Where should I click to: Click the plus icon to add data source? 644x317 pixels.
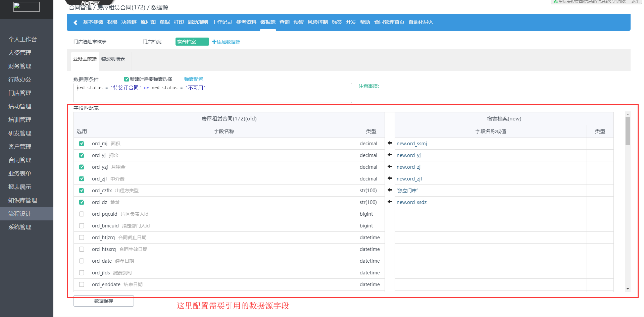214,42
